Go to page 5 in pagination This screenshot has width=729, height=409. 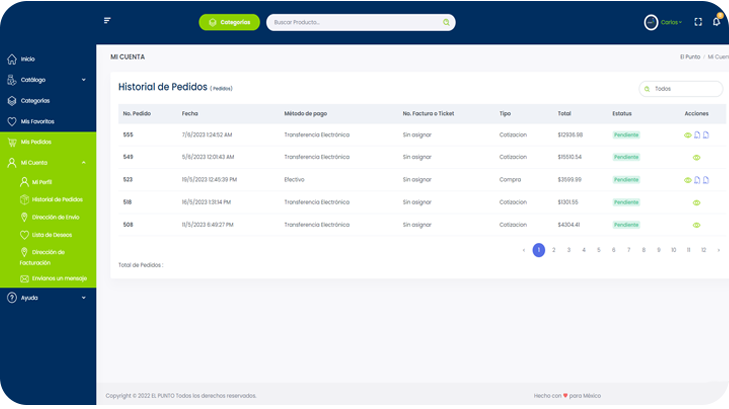pos(599,250)
